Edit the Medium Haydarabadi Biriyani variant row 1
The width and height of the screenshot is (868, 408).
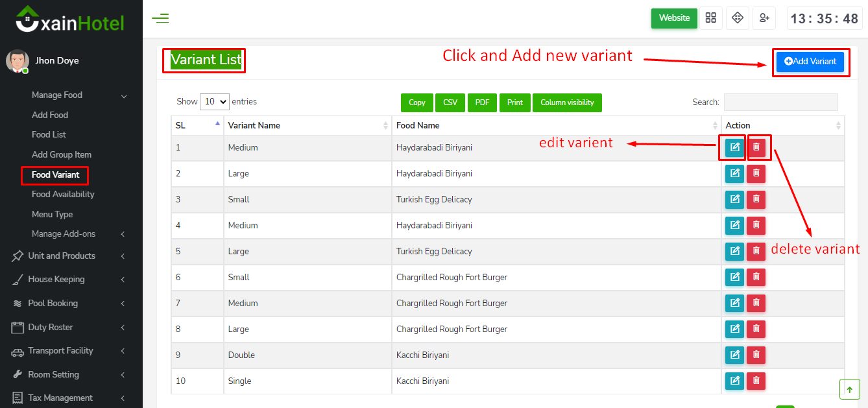(x=734, y=147)
